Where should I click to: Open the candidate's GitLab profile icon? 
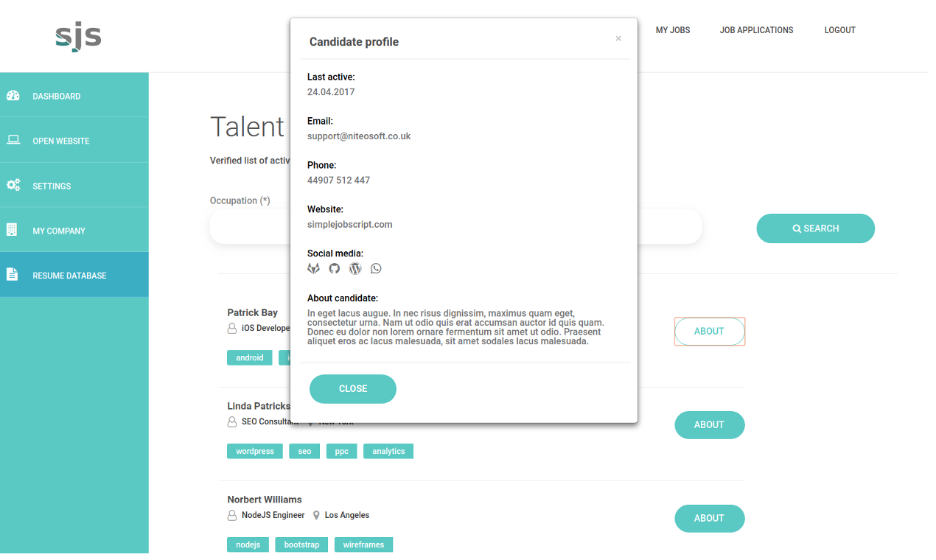coord(313,268)
